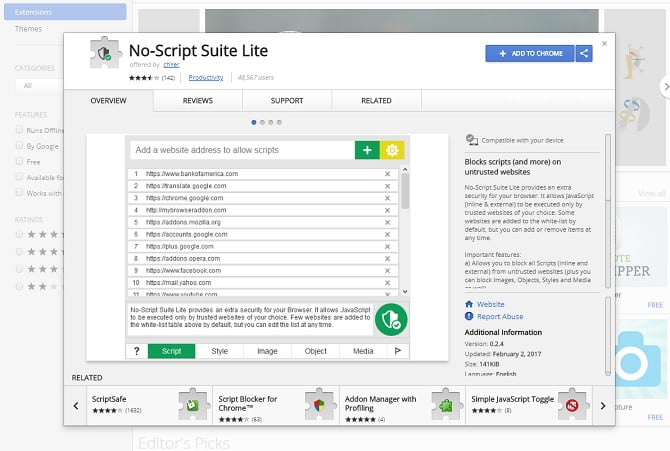Remove chrome.google.com with its X icon
This screenshot has height=451, width=670.
pos(387,198)
